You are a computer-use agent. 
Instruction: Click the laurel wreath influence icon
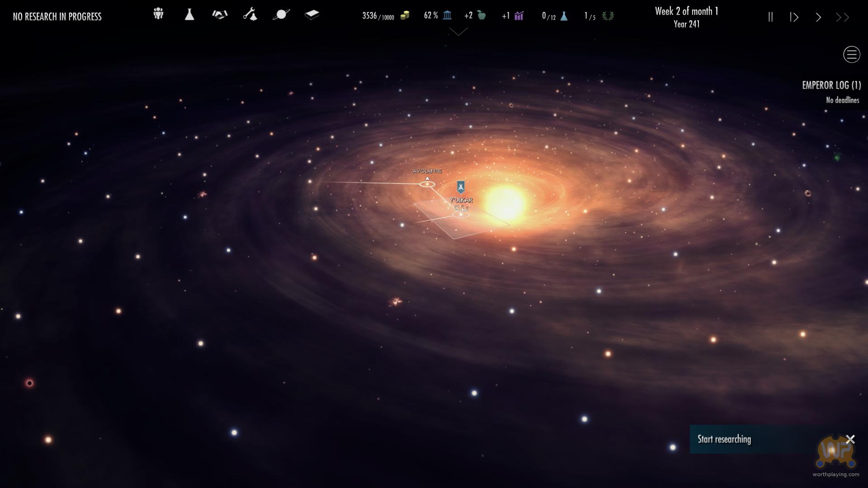[608, 16]
